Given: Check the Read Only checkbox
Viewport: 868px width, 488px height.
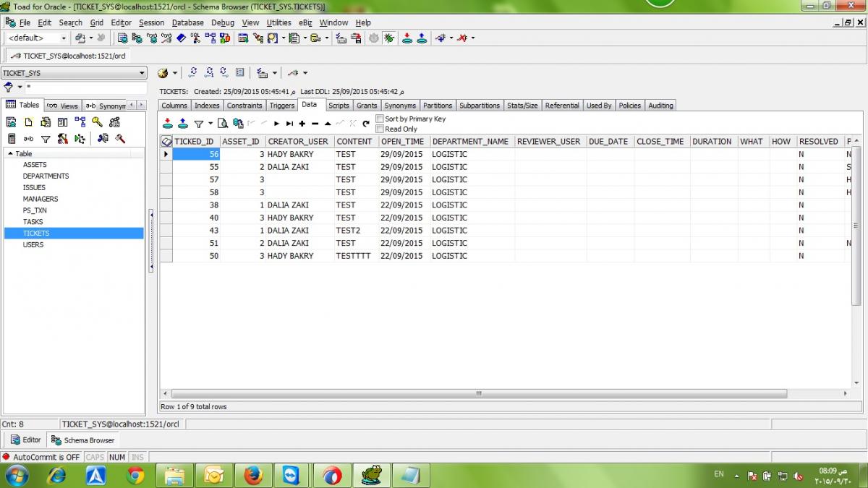Looking at the screenshot, I should coord(380,129).
